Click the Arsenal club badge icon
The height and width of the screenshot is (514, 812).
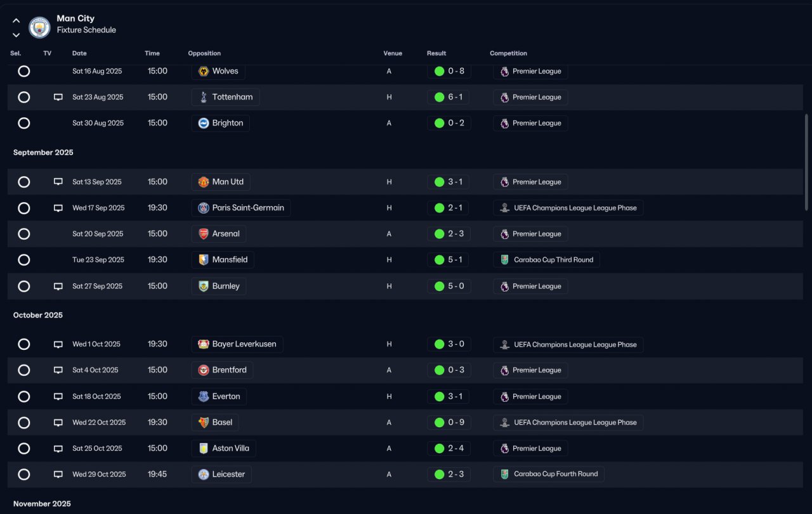204,234
